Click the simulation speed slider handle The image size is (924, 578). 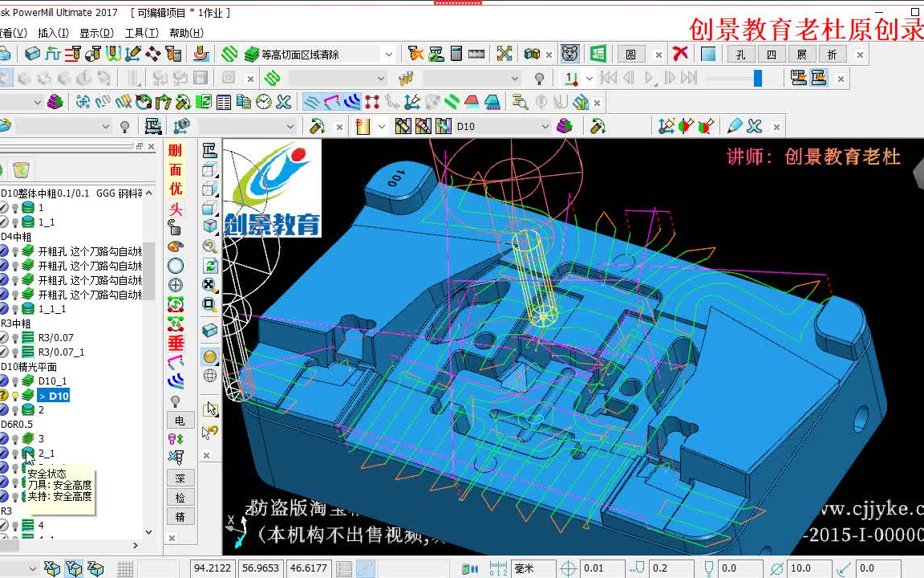[758, 78]
